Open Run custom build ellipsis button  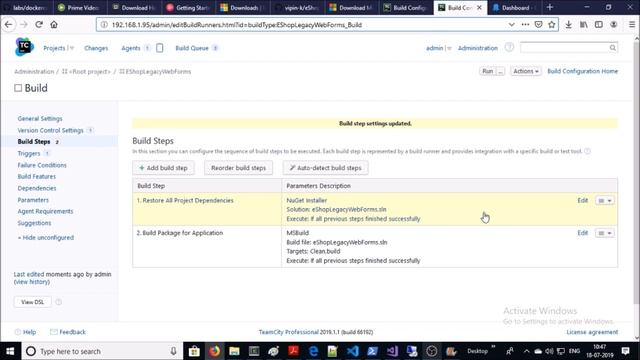click(500, 71)
